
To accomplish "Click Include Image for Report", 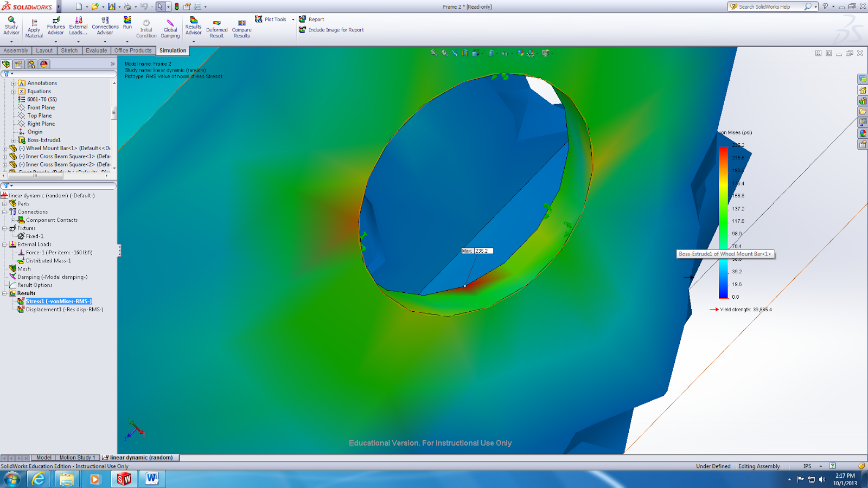I will pos(331,30).
